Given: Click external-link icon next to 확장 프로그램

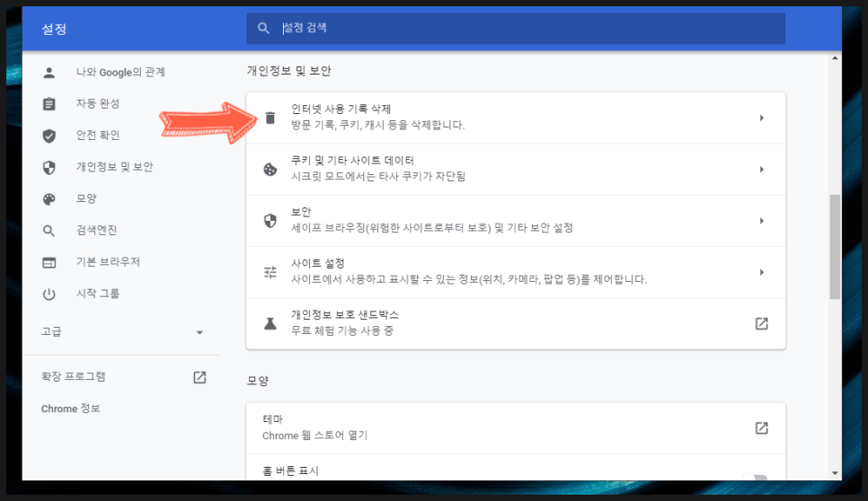Looking at the screenshot, I should coord(199,377).
